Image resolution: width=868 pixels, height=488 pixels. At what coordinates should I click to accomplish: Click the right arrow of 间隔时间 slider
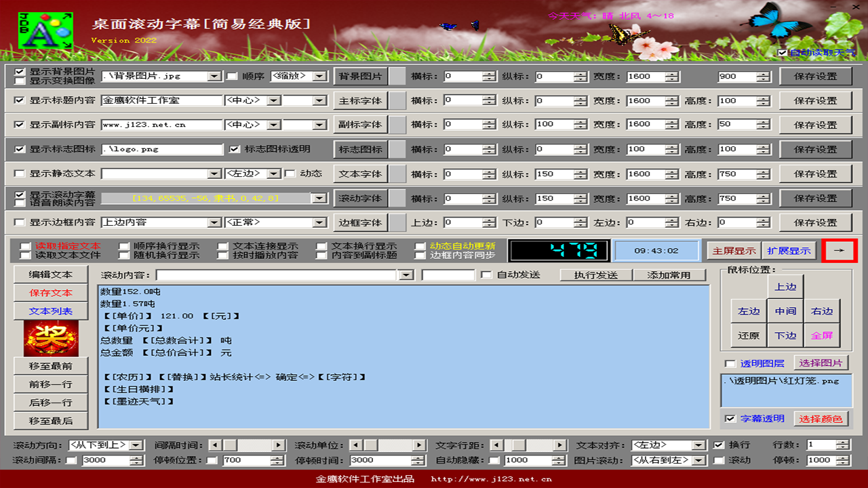click(279, 445)
